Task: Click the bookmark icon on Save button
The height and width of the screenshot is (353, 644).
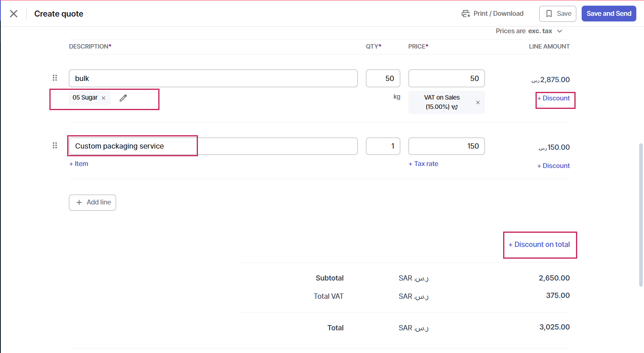Action: click(549, 14)
